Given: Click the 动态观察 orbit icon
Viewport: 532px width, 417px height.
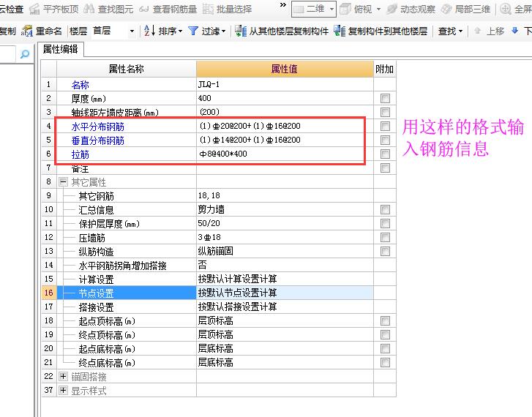Looking at the screenshot, I should 392,10.
